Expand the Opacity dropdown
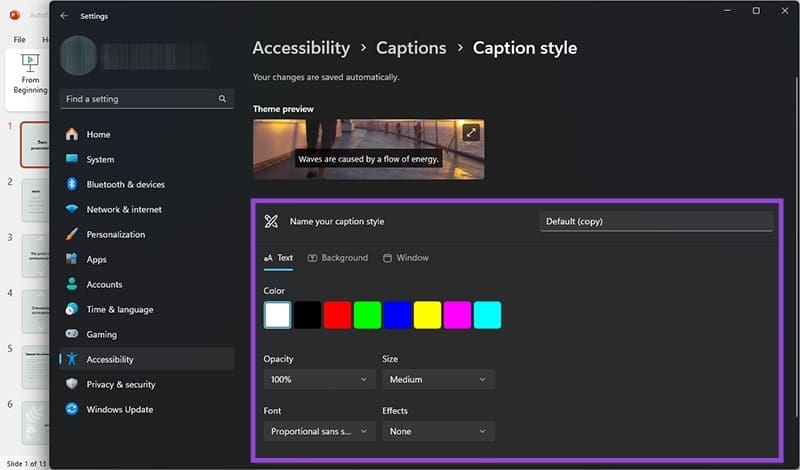The image size is (800, 470). [319, 379]
